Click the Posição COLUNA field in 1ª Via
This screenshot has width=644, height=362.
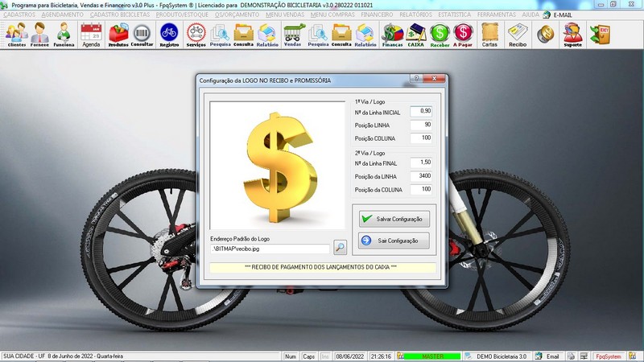pos(421,138)
